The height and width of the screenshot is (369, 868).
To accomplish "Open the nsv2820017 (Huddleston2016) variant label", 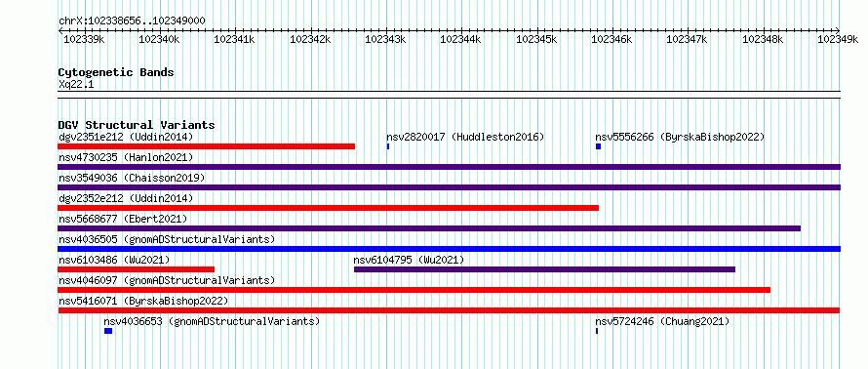I will [x=465, y=137].
